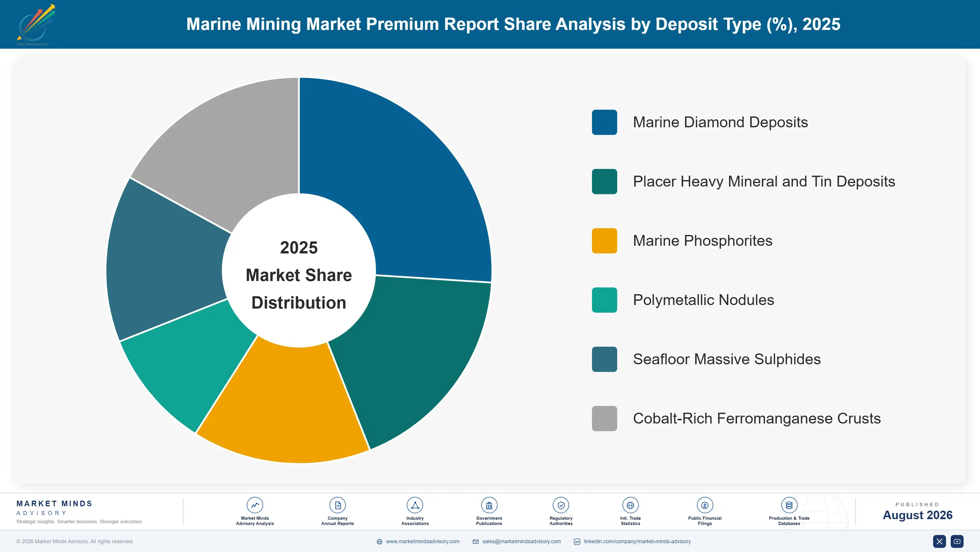
Task: Click Marine Diamond Deposits legend swatch
Action: [x=604, y=122]
